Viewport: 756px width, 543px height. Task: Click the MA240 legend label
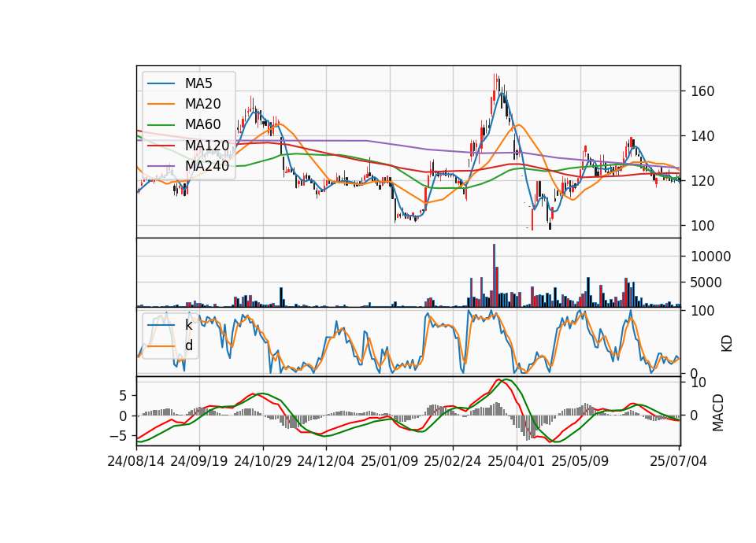pos(207,166)
